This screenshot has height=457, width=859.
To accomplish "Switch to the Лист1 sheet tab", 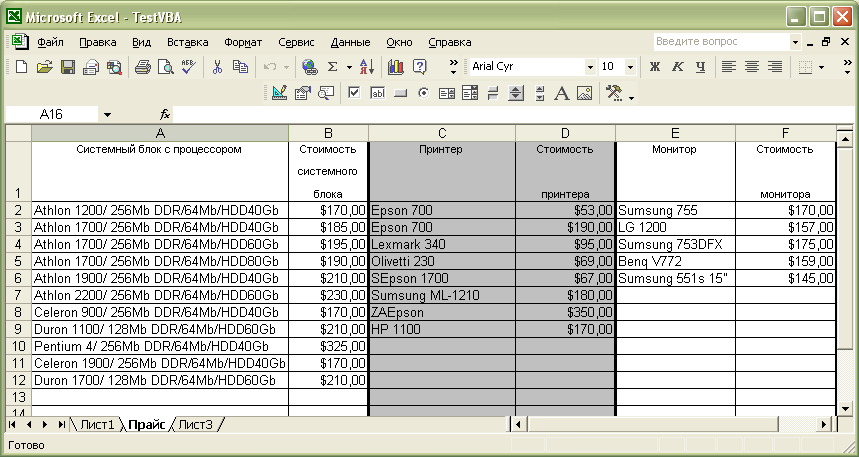I will point(97,424).
